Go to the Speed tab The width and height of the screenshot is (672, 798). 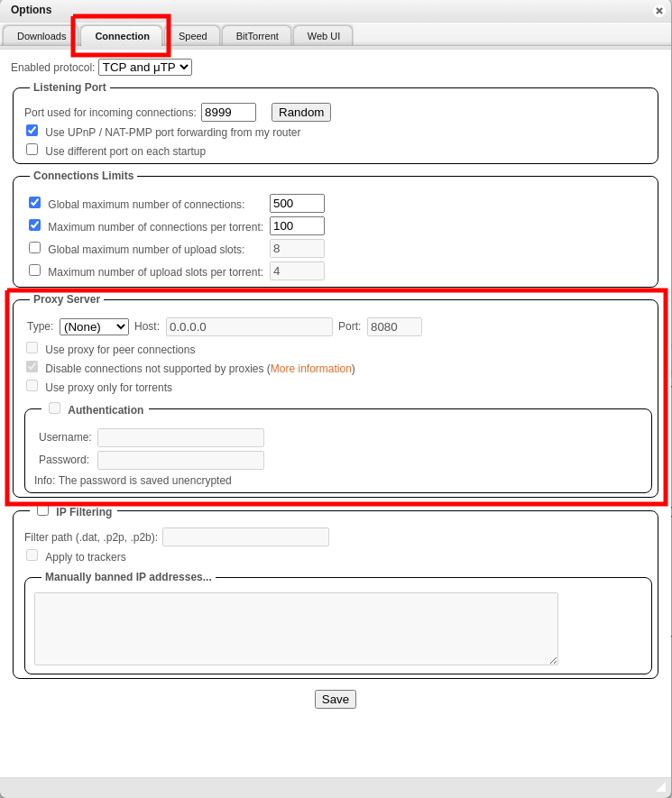pos(192,36)
